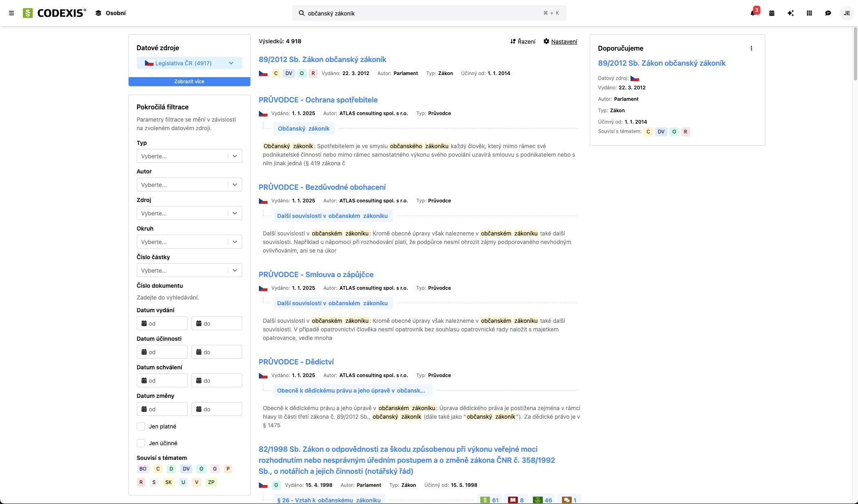Click the § 26 - Vztah k občanskému zákoníku chip
This screenshot has width=858, height=504.
[x=329, y=500]
